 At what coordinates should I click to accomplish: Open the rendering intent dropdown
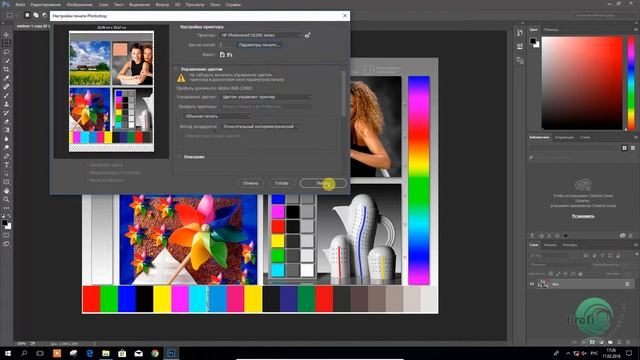pyautogui.click(x=260, y=127)
